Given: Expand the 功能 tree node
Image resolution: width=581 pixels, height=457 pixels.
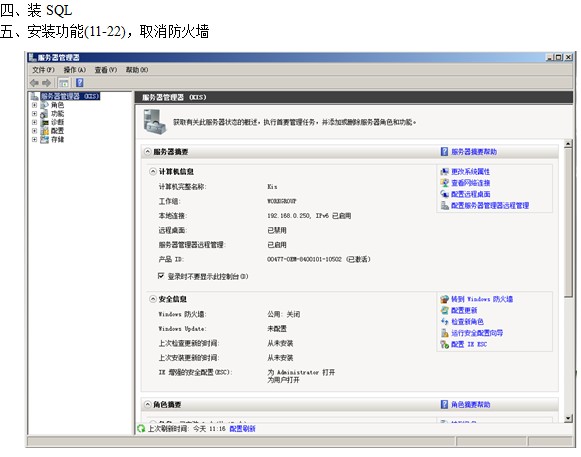Looking at the screenshot, I should tap(34, 114).
